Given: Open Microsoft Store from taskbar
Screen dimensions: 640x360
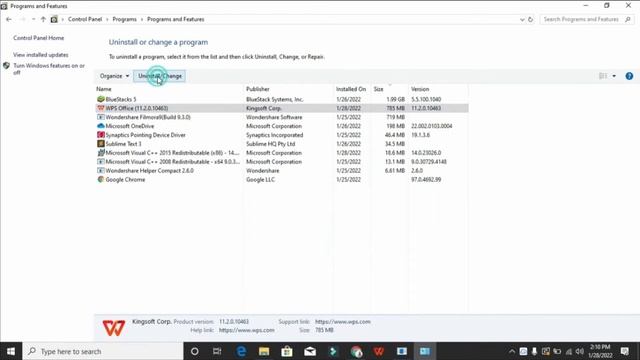Looking at the screenshot, I should click(287, 351).
